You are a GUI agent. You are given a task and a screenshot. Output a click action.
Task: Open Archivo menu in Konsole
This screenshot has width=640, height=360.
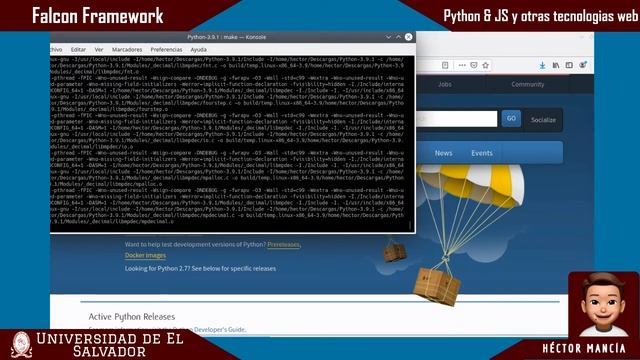[56, 49]
